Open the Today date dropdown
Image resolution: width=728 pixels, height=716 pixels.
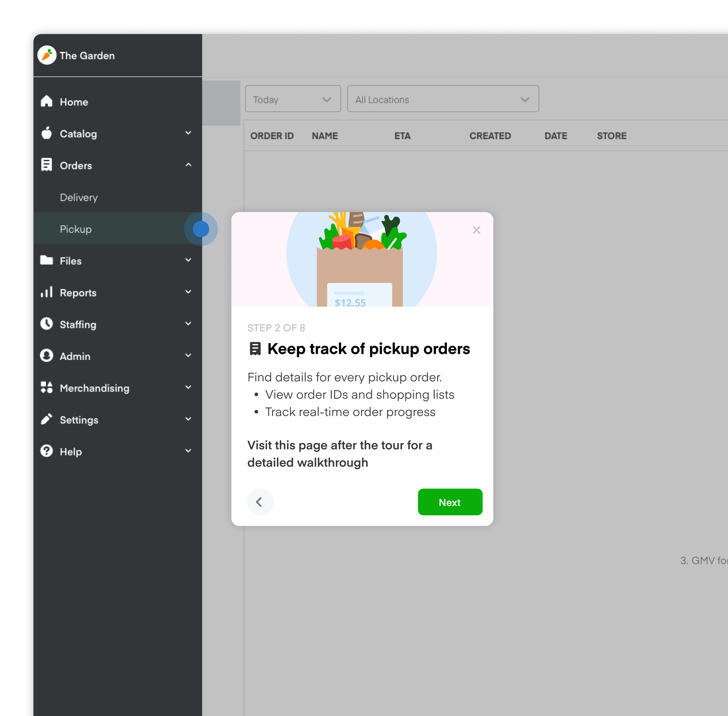click(x=293, y=99)
